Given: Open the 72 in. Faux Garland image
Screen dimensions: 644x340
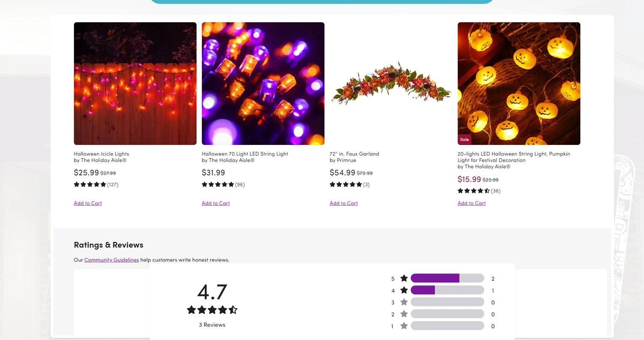Looking at the screenshot, I should pyautogui.click(x=391, y=84).
